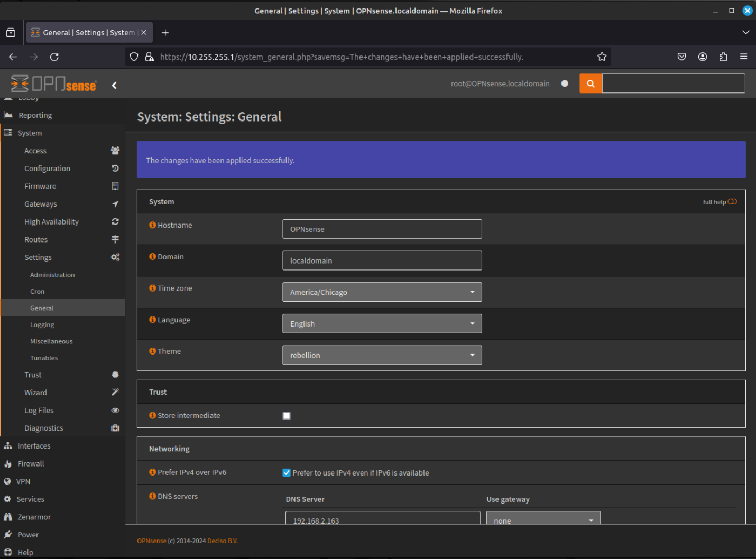Click the Configuration history icon
The height and width of the screenshot is (559, 756).
pos(115,168)
